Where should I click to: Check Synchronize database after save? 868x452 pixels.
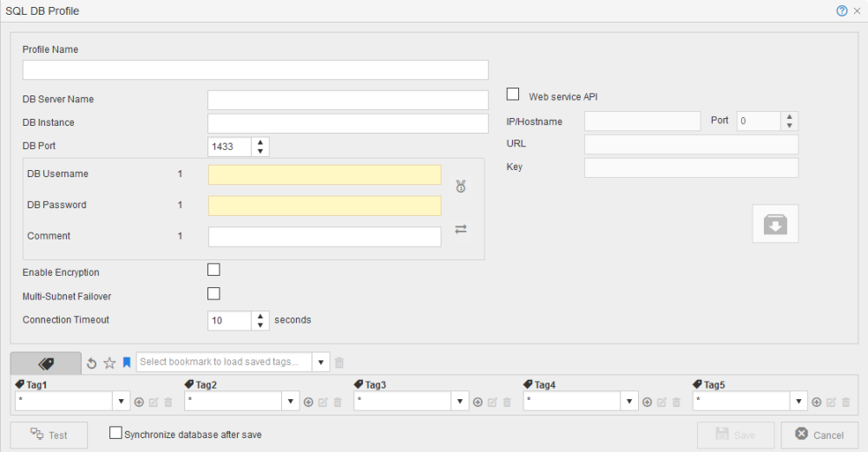click(115, 433)
